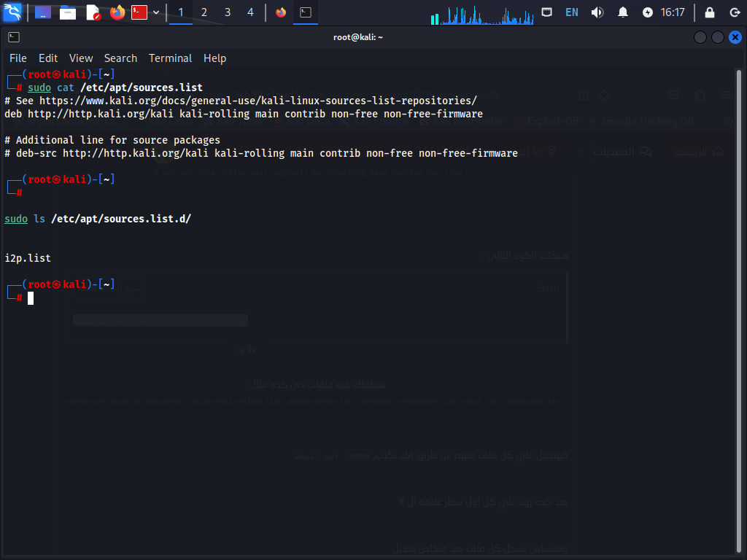Viewport: 747px width, 560px height.
Task: Click the '# Additional line for source packages' line
Action: (112, 140)
